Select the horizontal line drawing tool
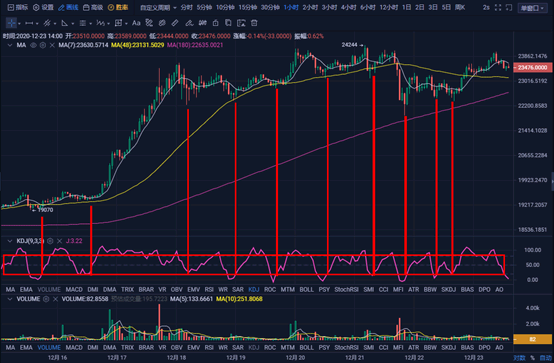Viewport: 554px width, 363px height. click(29, 23)
